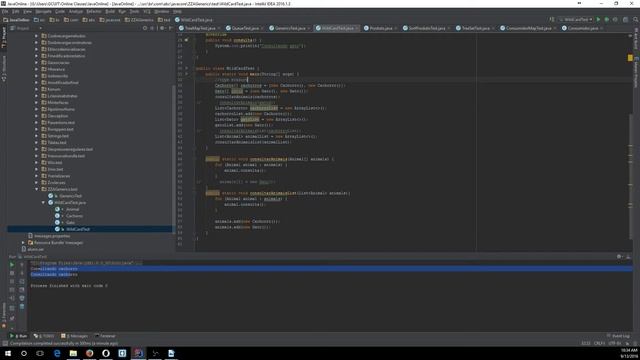Viewport: 640px width, 360px height.
Task: Open the Run tool window tab
Action: (18, 336)
